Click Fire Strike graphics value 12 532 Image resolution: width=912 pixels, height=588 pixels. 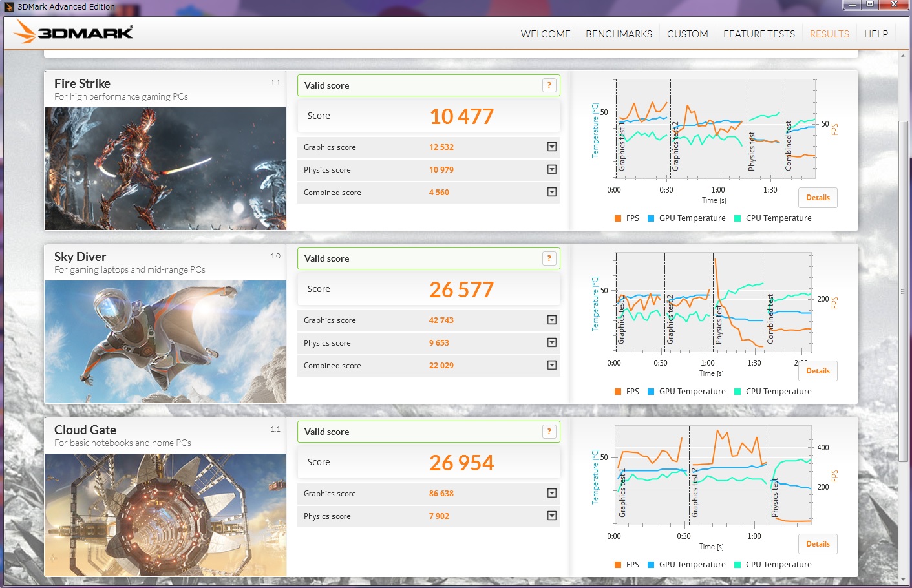pyautogui.click(x=441, y=147)
